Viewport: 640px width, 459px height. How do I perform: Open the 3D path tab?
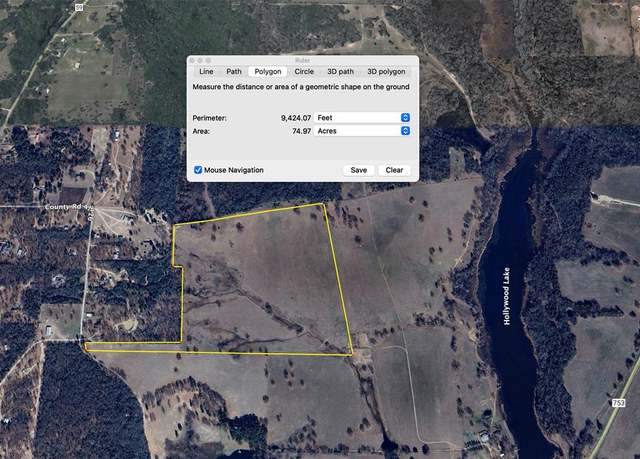pyautogui.click(x=340, y=71)
